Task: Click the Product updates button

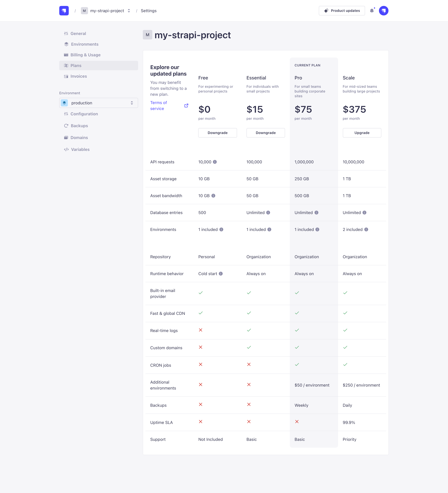Action: pyautogui.click(x=341, y=11)
